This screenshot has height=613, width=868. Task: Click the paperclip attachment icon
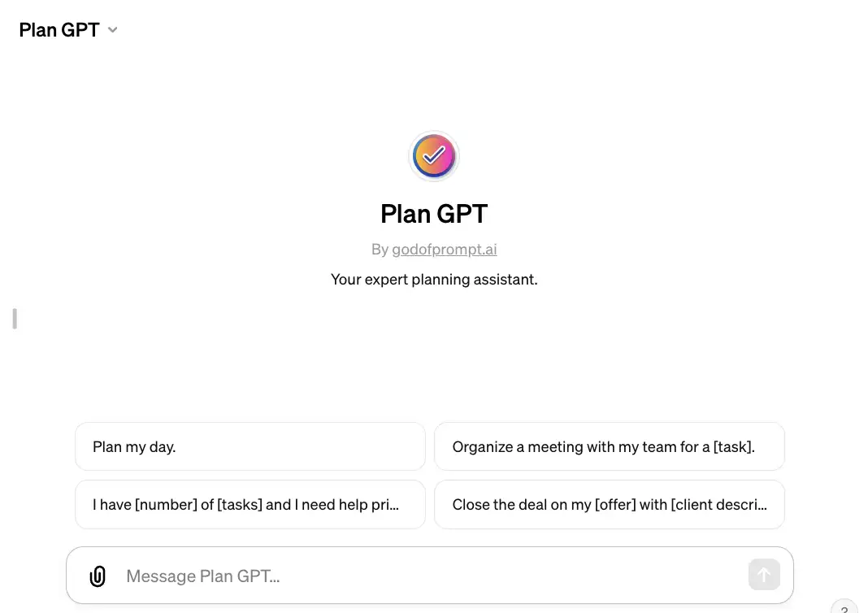pyautogui.click(x=98, y=576)
